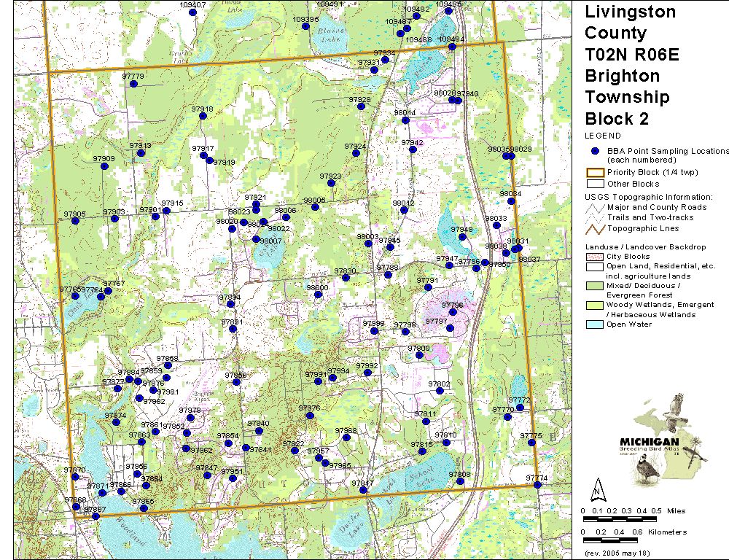Select sampling point 97918 on the map

(203, 116)
